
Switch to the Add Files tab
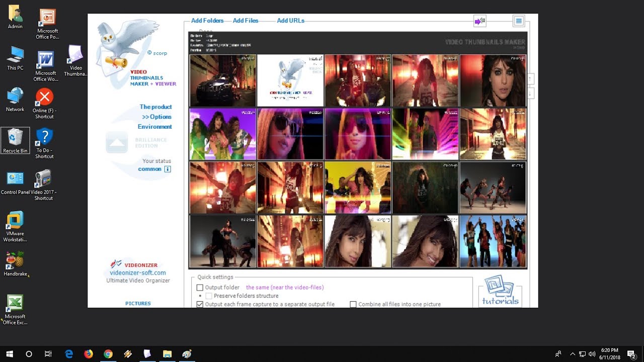click(246, 21)
